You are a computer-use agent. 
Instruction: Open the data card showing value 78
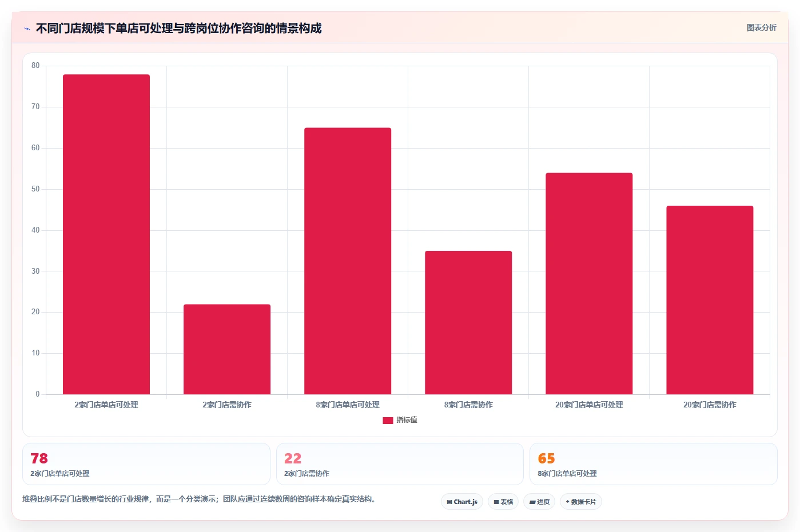pos(146,464)
